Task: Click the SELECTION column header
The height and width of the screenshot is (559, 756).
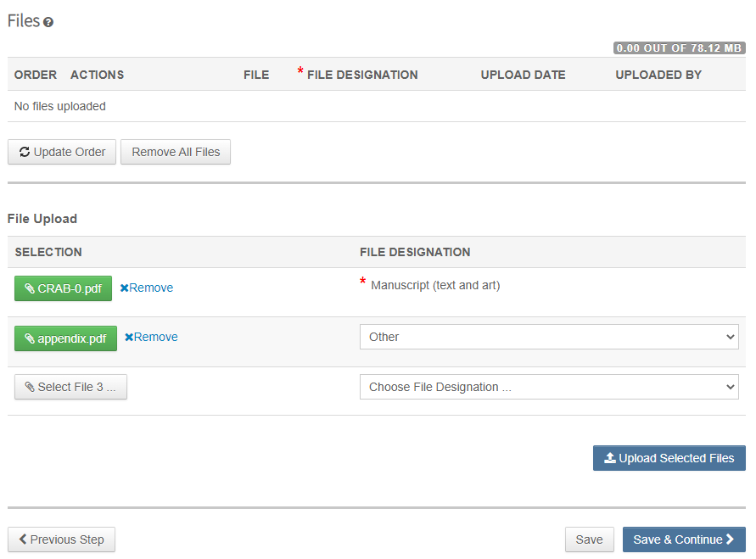Action: tap(48, 252)
